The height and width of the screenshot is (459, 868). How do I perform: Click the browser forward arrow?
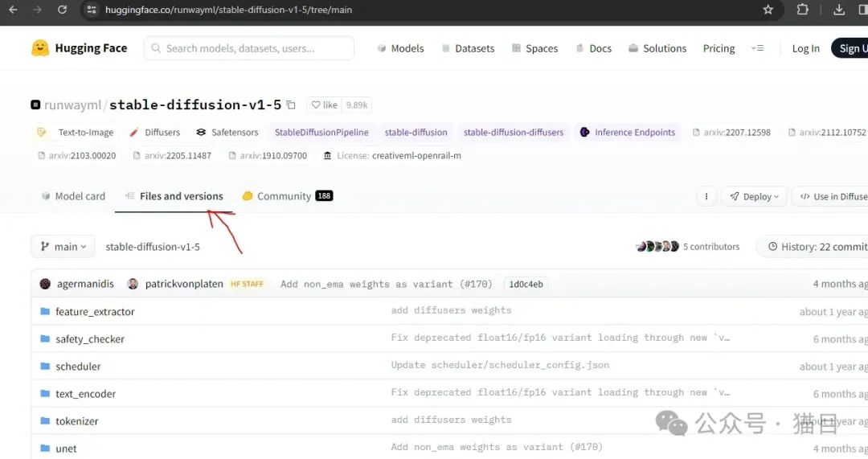tap(38, 10)
